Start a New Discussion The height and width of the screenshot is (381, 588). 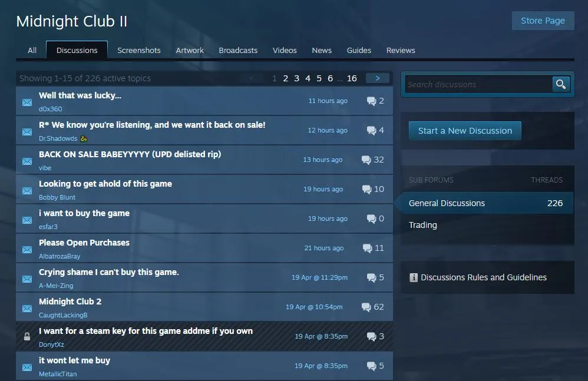pos(465,131)
